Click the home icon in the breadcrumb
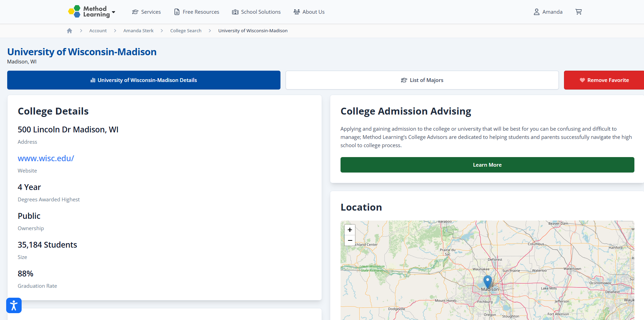Screen dimensions: 644x320 pyautogui.click(x=69, y=31)
